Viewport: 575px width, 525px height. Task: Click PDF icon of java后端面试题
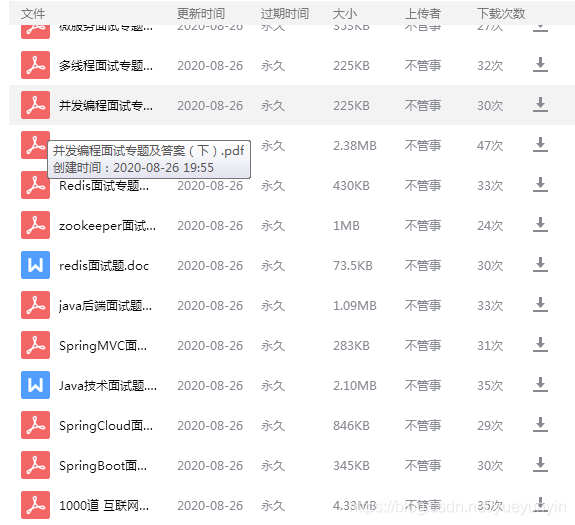35,305
